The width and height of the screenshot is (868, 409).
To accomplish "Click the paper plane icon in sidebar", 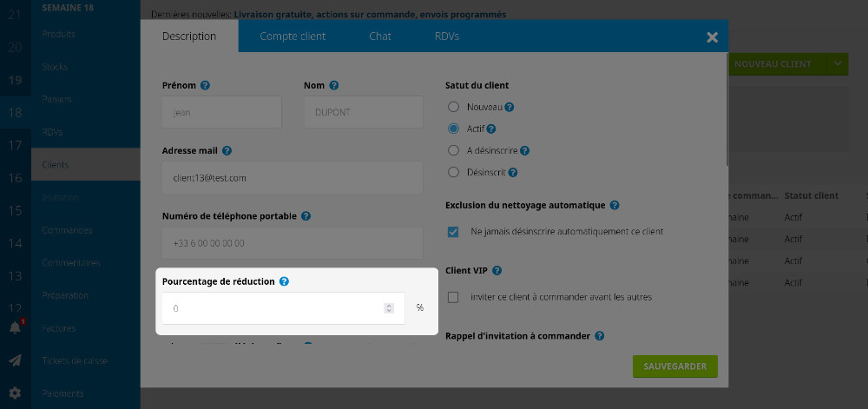I will tap(15, 360).
